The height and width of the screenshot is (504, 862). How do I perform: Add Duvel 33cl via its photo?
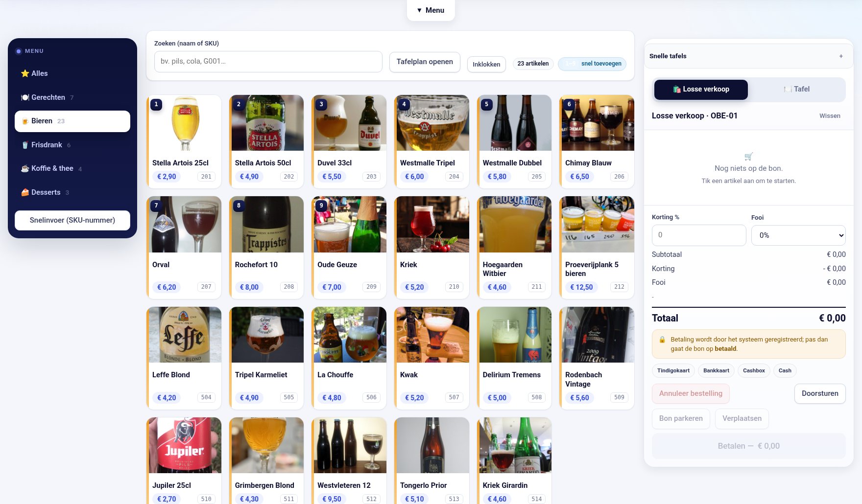pos(350,123)
